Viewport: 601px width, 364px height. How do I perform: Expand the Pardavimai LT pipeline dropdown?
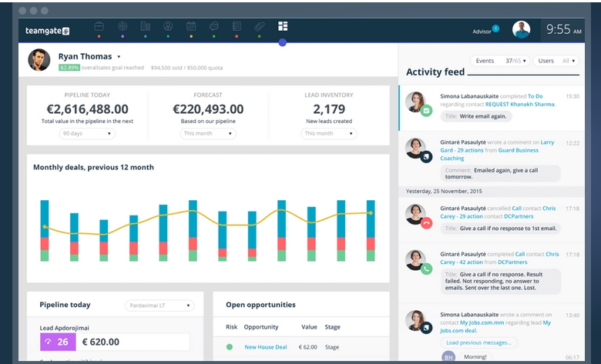click(159, 306)
